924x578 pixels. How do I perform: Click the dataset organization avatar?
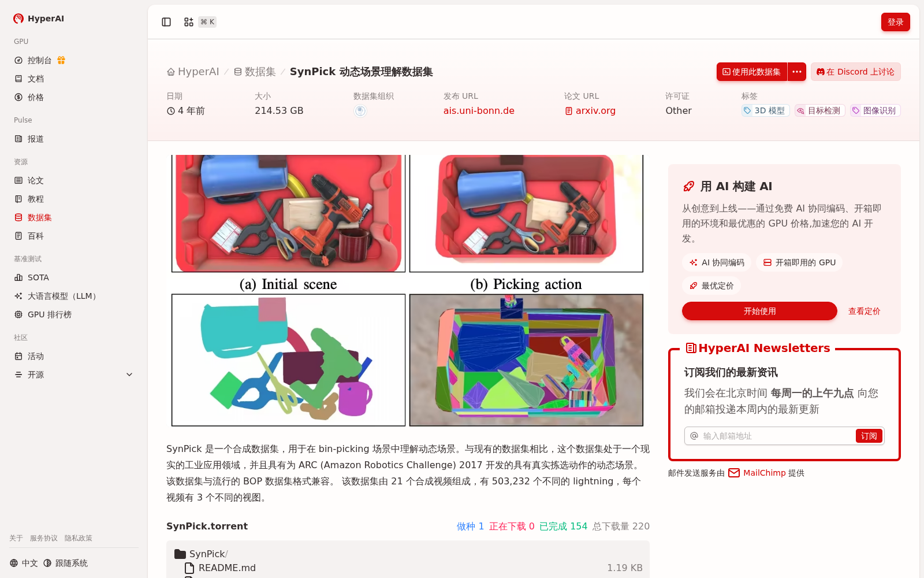(360, 111)
